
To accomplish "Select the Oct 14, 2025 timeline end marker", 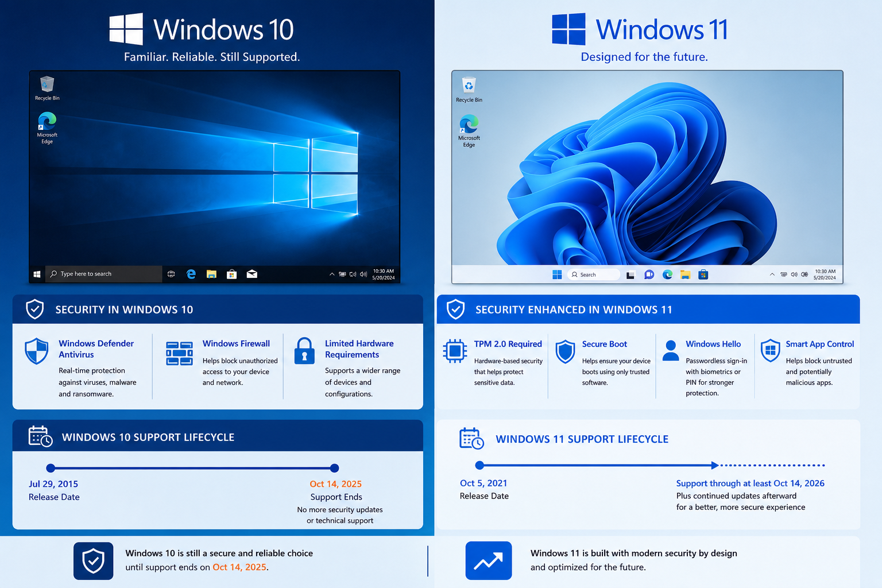I will click(x=335, y=468).
